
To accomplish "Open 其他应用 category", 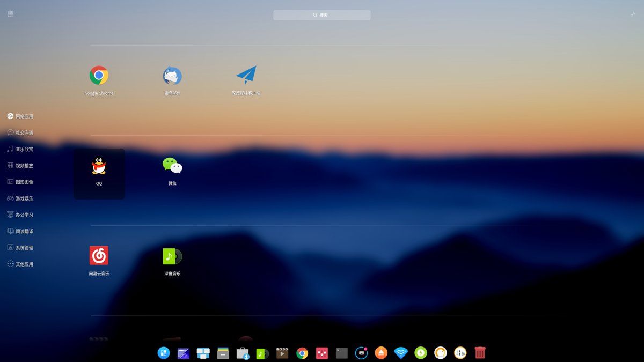I will (x=20, y=264).
